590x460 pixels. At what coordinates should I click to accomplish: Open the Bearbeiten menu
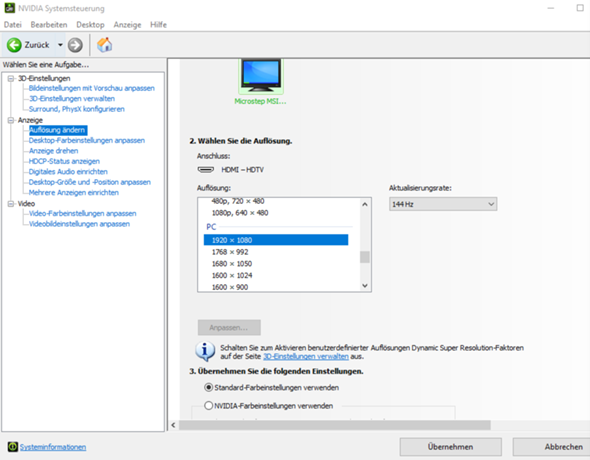[49, 25]
